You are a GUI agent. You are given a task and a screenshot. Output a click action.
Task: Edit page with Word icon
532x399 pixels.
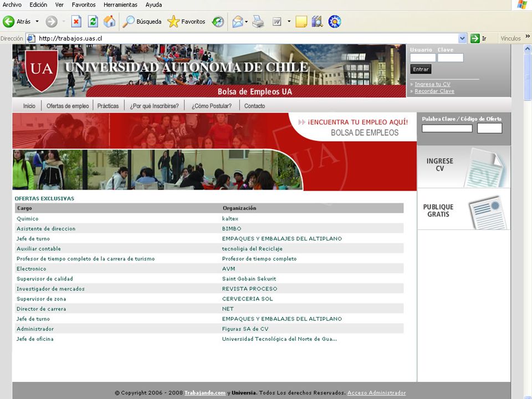pyautogui.click(x=277, y=22)
